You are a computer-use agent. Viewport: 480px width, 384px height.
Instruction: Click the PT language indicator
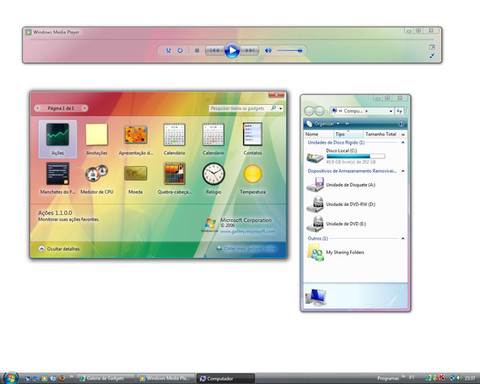coord(412,378)
